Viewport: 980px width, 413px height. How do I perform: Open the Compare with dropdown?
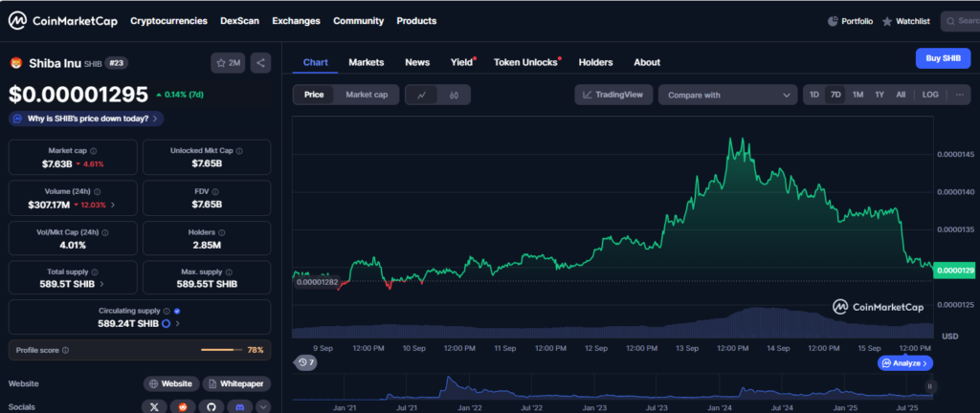(727, 95)
